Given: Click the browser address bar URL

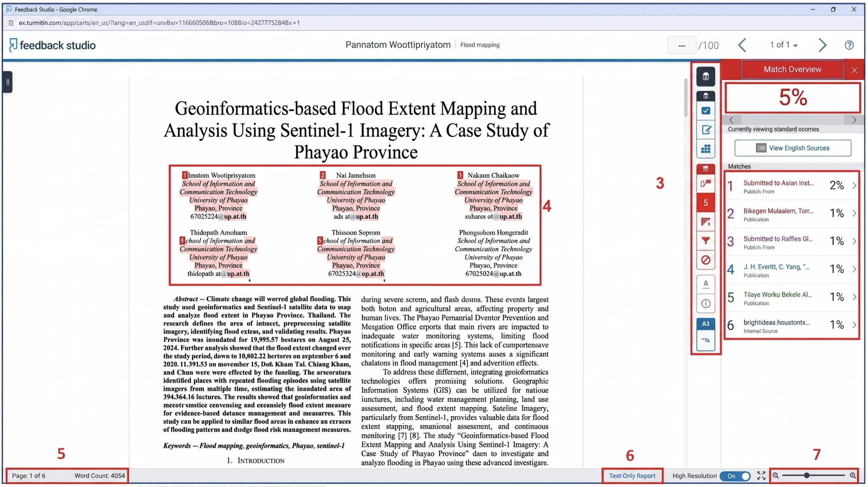Looking at the screenshot, I should (159, 23).
